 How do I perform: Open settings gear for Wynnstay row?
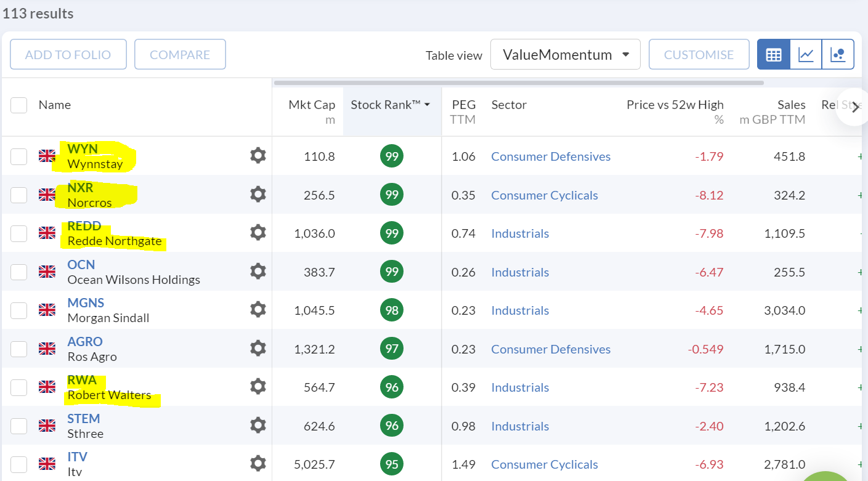point(258,156)
